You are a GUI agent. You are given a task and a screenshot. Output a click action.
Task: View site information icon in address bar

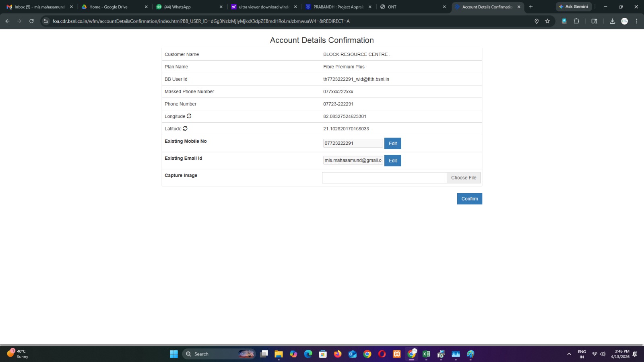(46, 21)
